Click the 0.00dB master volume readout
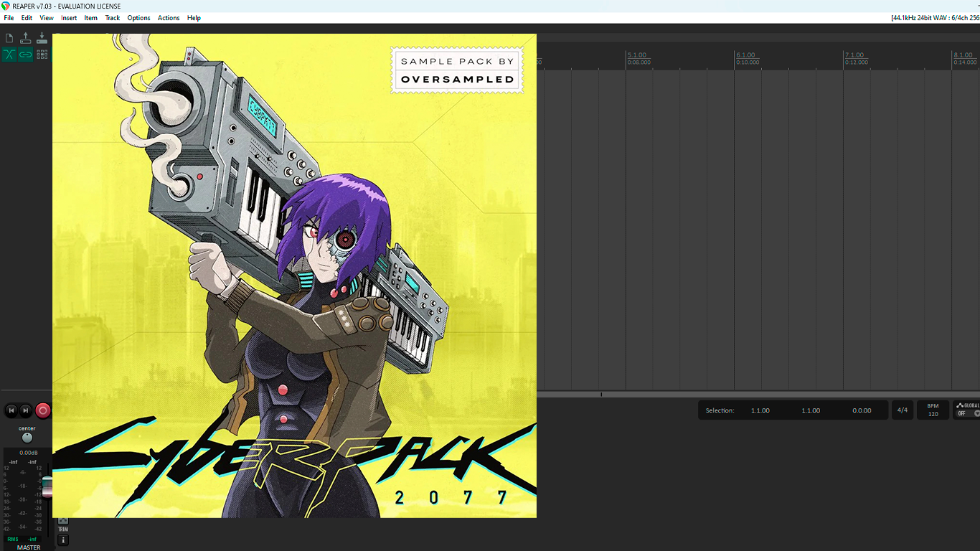 (28, 453)
